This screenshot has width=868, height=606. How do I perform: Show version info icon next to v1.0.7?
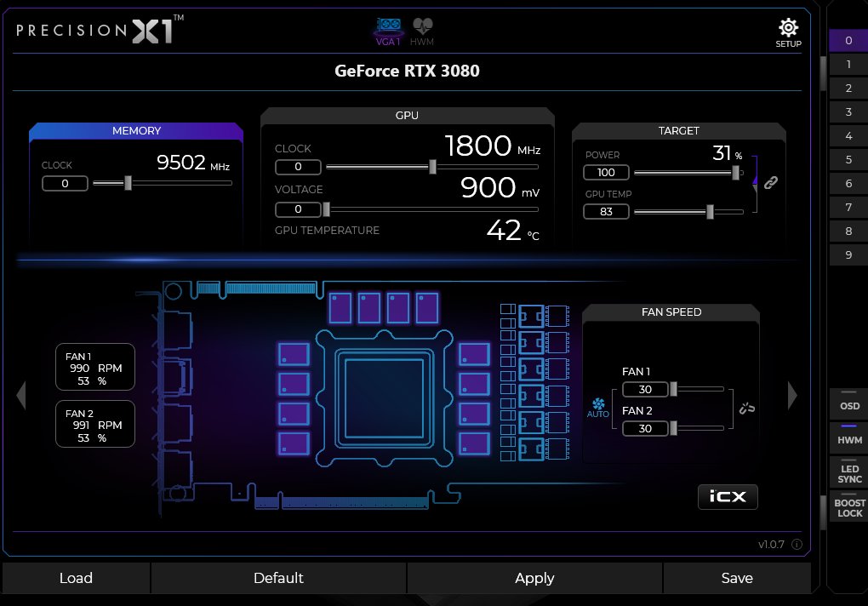797,544
